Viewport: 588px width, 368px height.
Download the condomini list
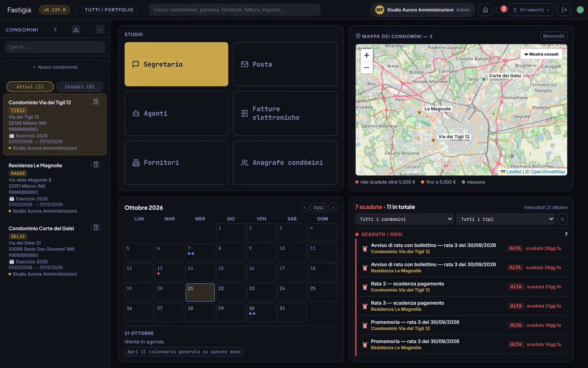pyautogui.click(x=76, y=29)
